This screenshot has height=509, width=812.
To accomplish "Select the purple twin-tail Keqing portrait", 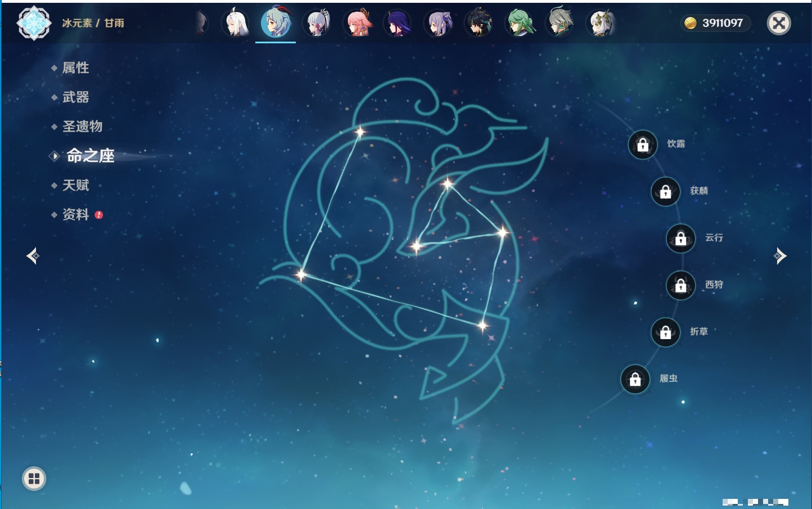I will coord(439,23).
